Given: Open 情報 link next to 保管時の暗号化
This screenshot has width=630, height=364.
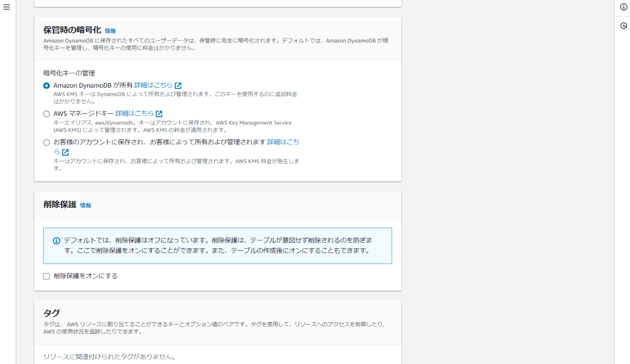Looking at the screenshot, I should (x=110, y=31).
